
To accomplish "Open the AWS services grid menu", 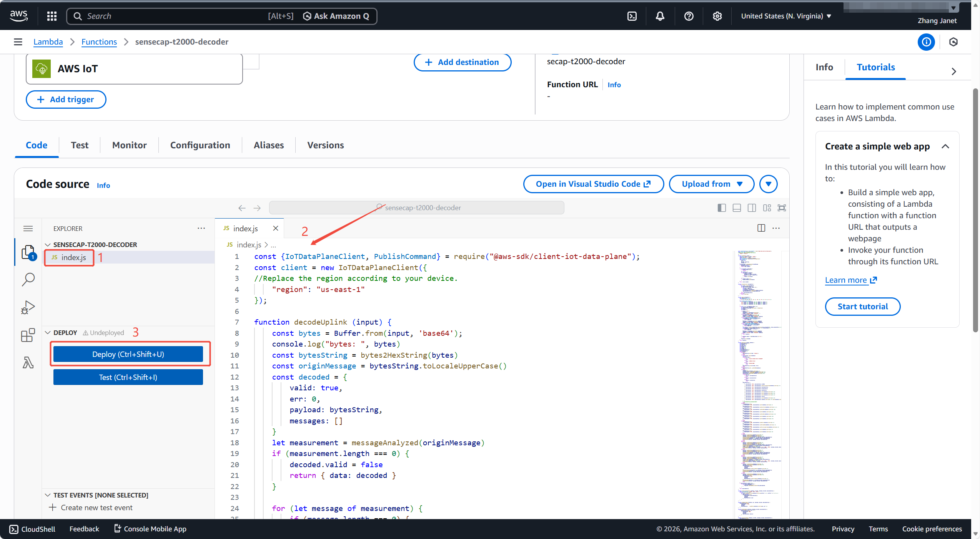I will click(x=52, y=16).
